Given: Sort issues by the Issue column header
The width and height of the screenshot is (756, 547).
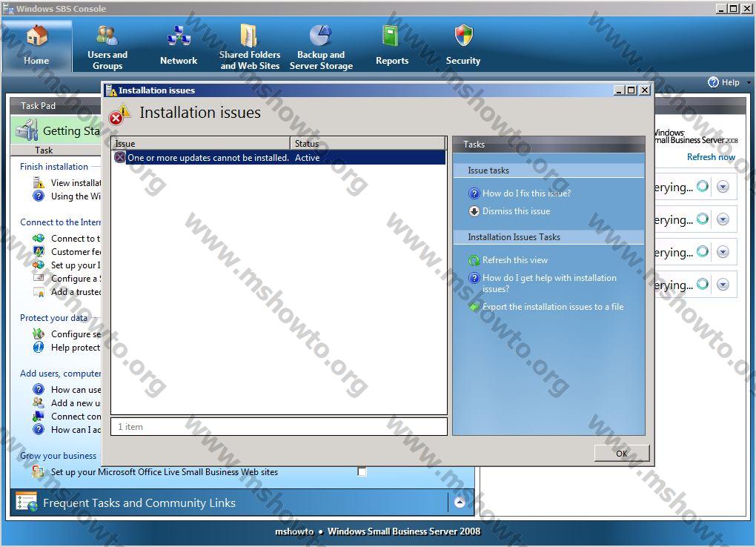Looking at the screenshot, I should [x=201, y=144].
